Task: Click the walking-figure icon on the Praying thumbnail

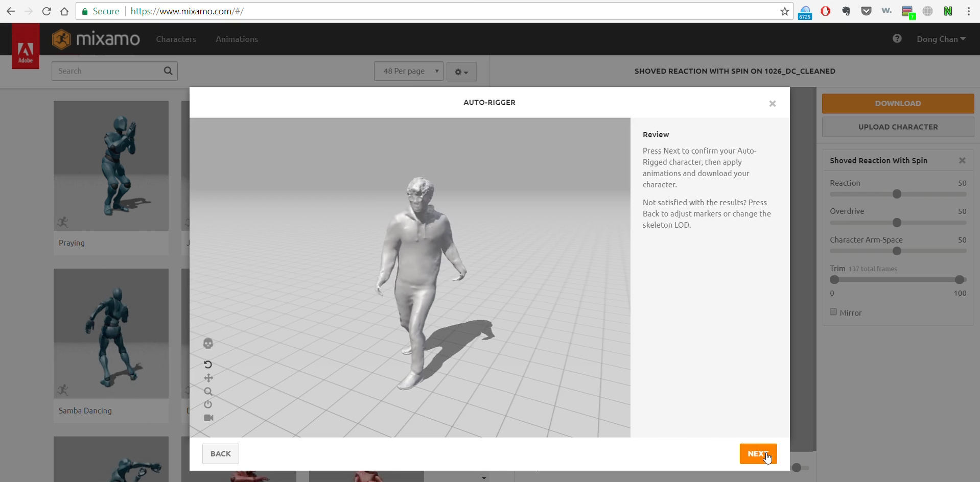Action: pos(63,222)
